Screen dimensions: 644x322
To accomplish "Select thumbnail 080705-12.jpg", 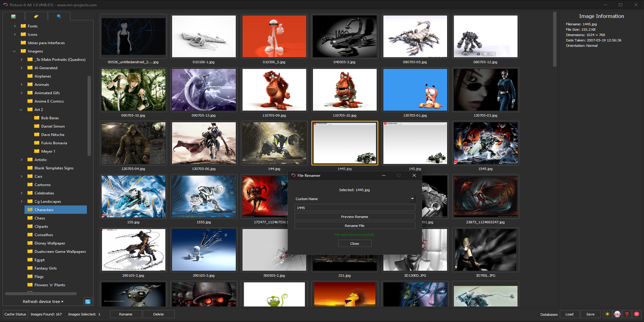I will tap(485, 36).
